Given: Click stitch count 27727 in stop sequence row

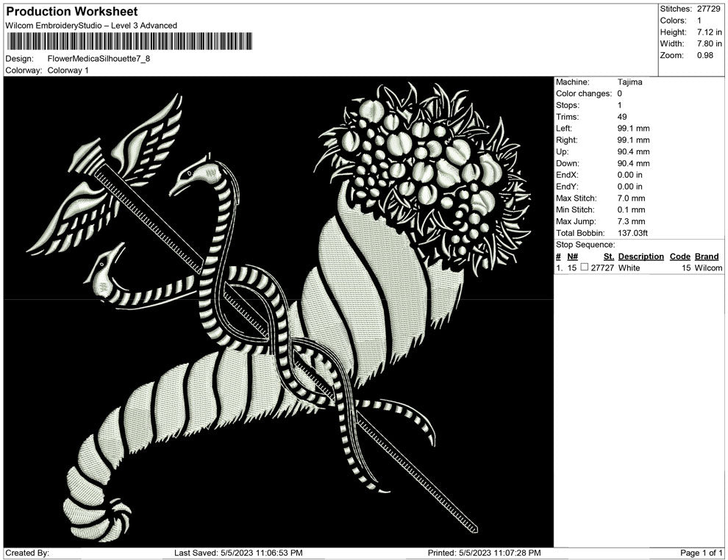Looking at the screenshot, I should tap(602, 268).
